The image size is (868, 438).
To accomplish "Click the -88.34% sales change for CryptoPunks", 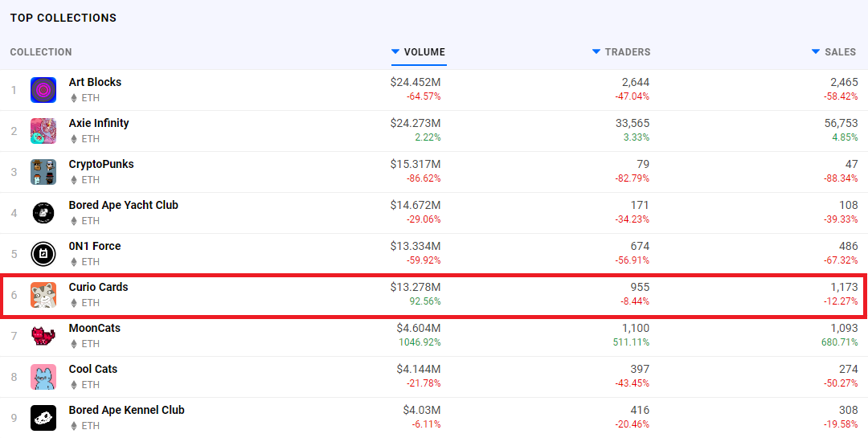I will point(841,178).
